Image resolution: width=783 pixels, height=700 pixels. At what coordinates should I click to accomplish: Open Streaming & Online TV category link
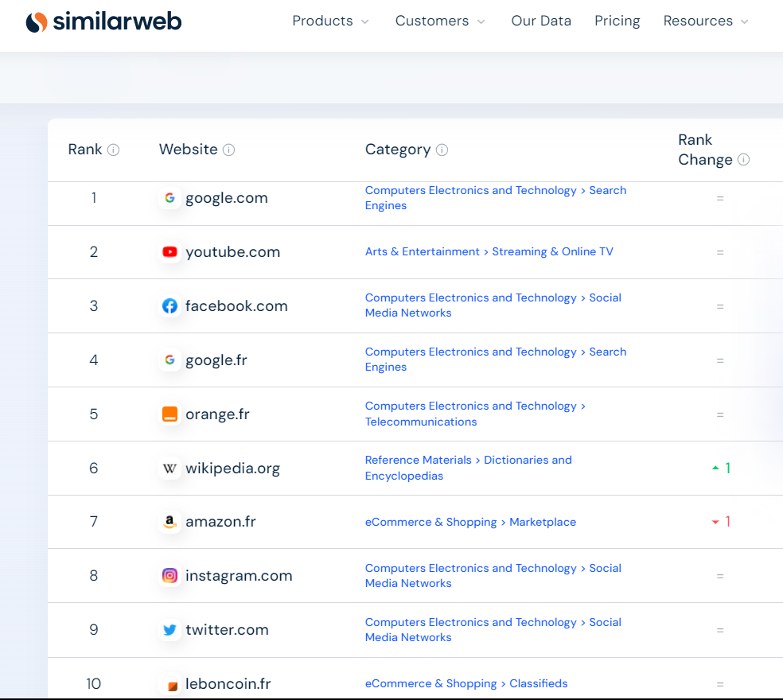coord(552,251)
